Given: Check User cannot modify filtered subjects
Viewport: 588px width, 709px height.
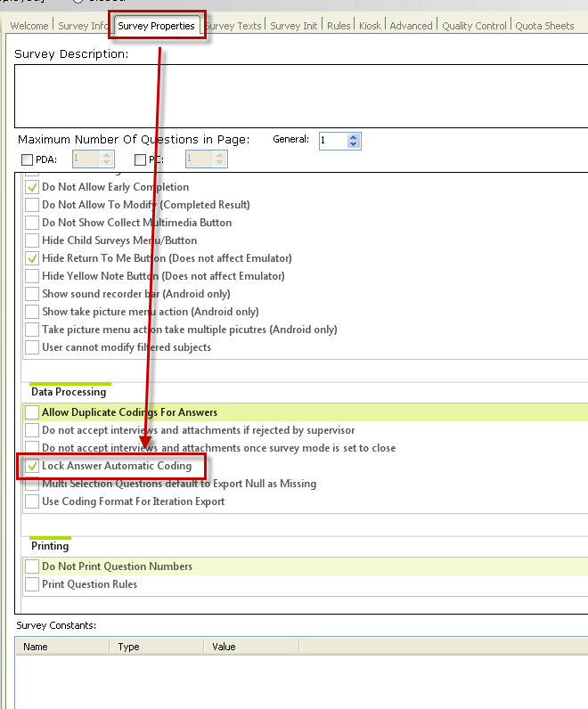Looking at the screenshot, I should [32, 347].
